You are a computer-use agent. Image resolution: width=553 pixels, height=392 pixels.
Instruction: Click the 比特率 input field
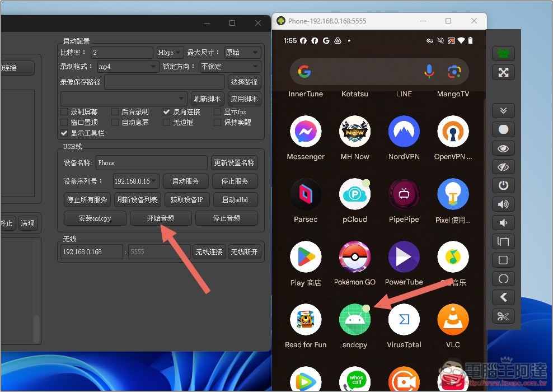121,53
